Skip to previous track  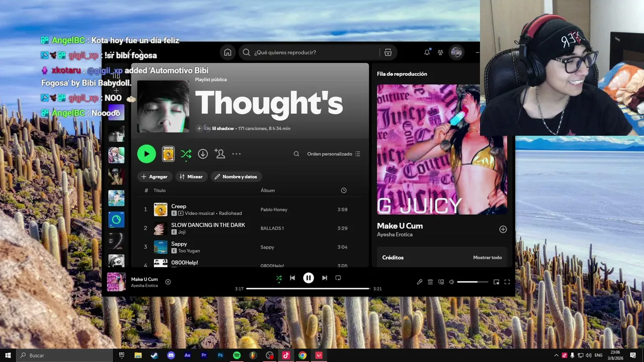(292, 278)
